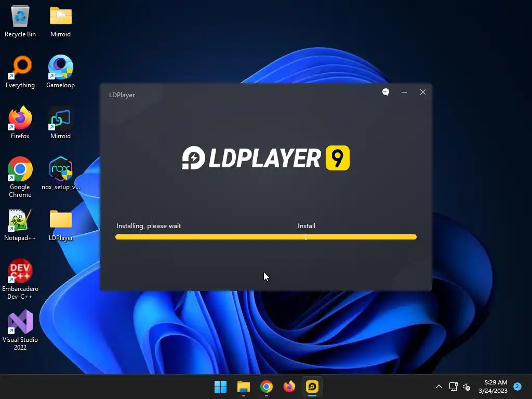Launch the Embarcadero Dev-C++ shortcut
Viewport: 532px width, 399px height.
click(x=20, y=279)
